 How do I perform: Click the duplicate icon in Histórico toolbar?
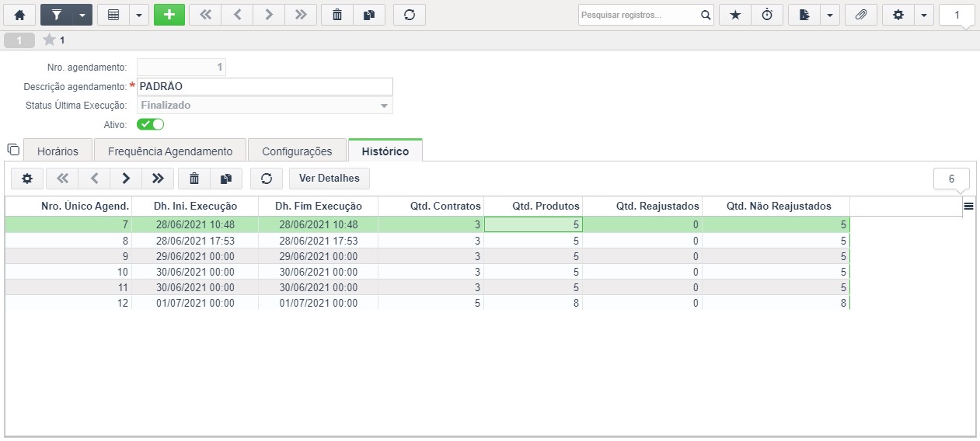pos(226,179)
